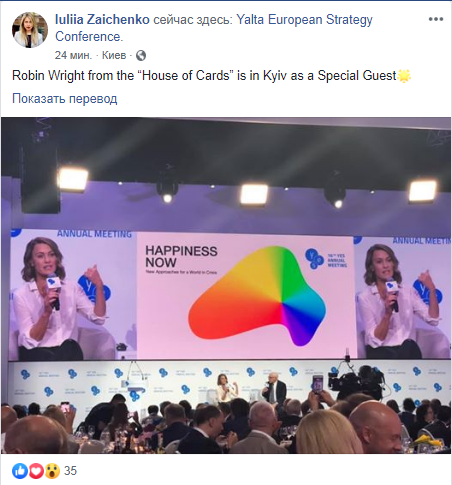Open the Iuliia Zaichenko profile name link
The image size is (452, 485).
point(102,20)
